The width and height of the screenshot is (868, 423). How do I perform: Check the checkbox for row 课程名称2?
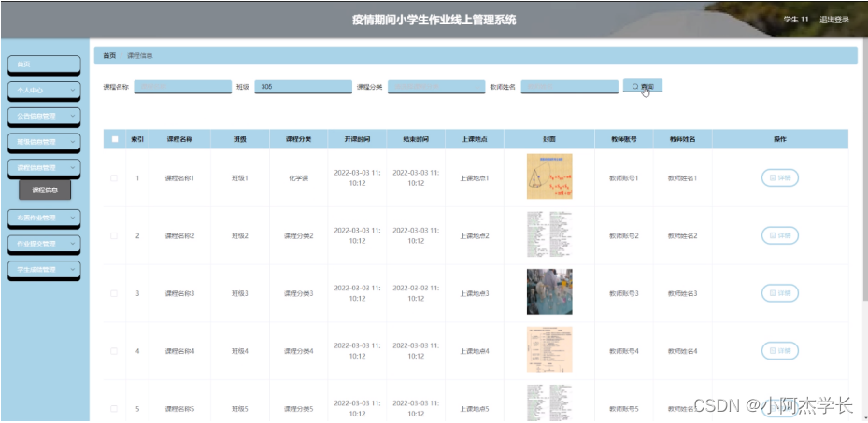pyautogui.click(x=114, y=235)
